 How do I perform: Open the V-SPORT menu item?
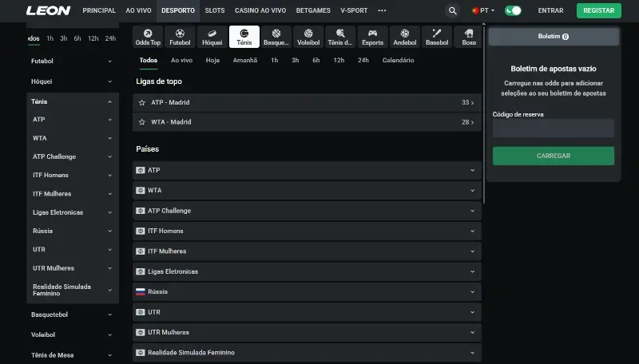click(x=354, y=10)
